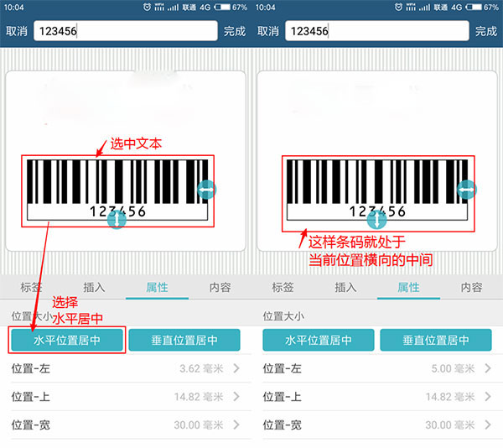
Task: Tap the alarm clock icon in left status bar
Action: tap(147, 7)
